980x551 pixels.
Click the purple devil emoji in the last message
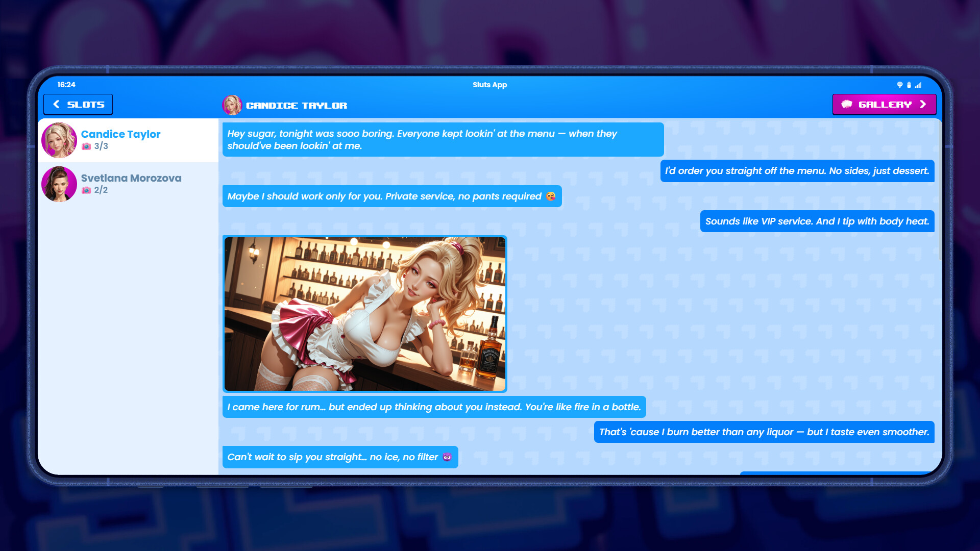pos(447,457)
